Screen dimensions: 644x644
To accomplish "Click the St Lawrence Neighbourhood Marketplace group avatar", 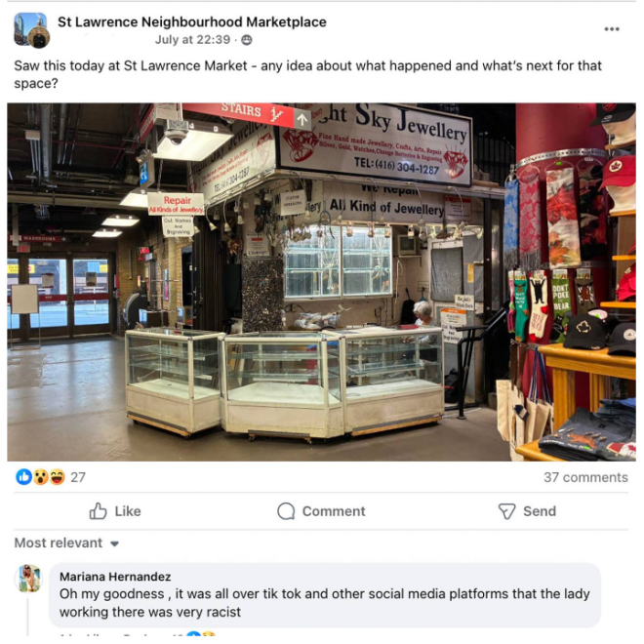I will [30, 28].
